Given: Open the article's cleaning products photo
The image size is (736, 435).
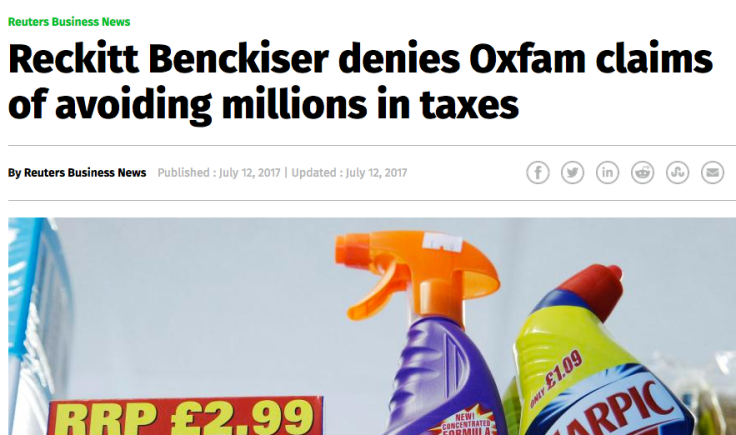Looking at the screenshot, I should click(372, 326).
